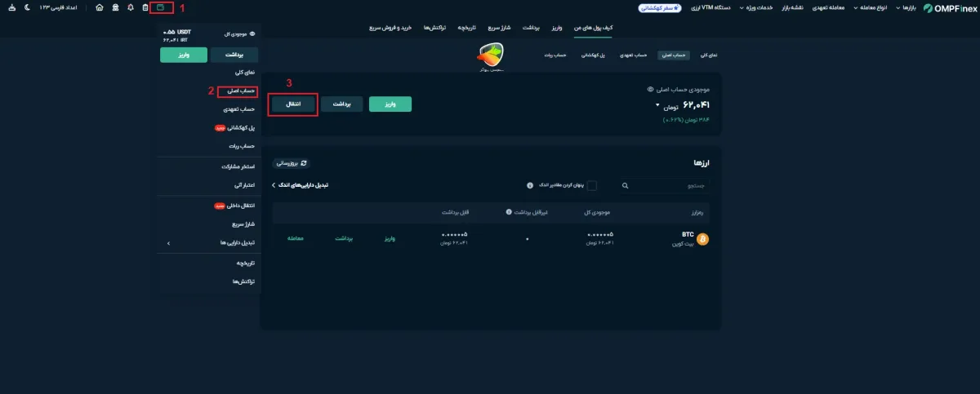This screenshot has height=394, width=980.
Task: Open دستگاه VTM ارزی in the top menu
Action: [711, 7]
